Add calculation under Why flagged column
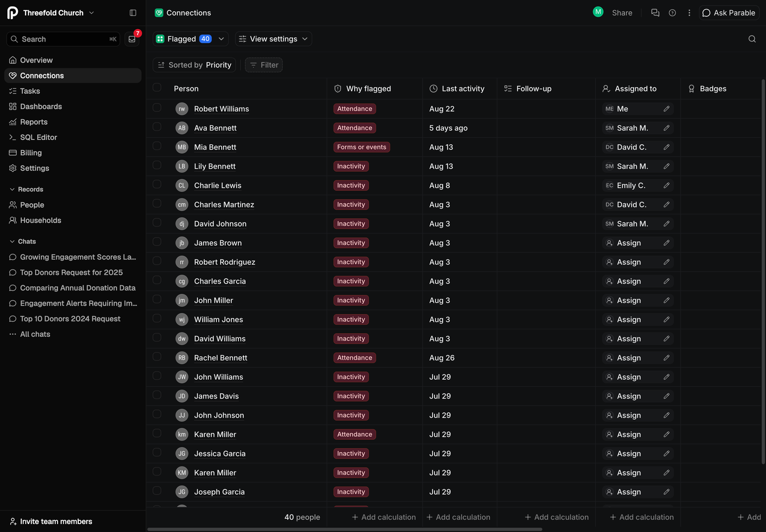 click(384, 517)
